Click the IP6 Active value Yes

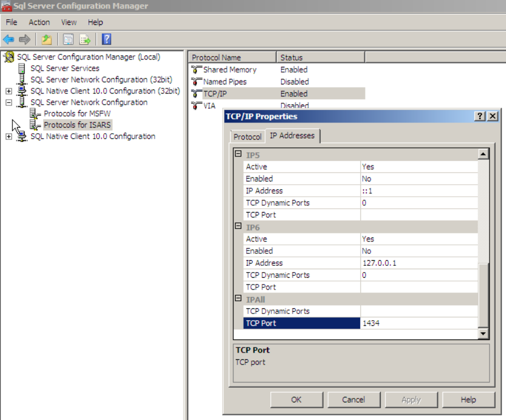pos(419,239)
